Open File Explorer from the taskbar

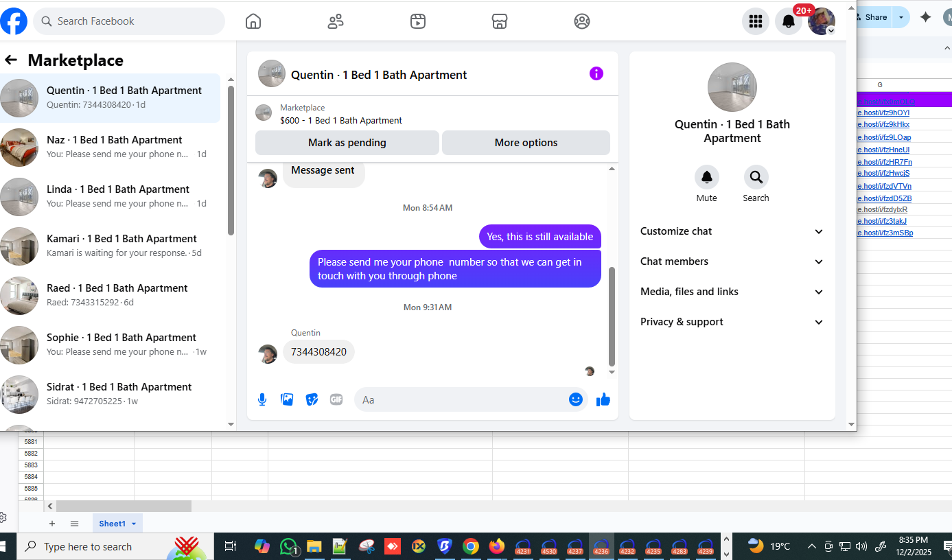coord(314,546)
